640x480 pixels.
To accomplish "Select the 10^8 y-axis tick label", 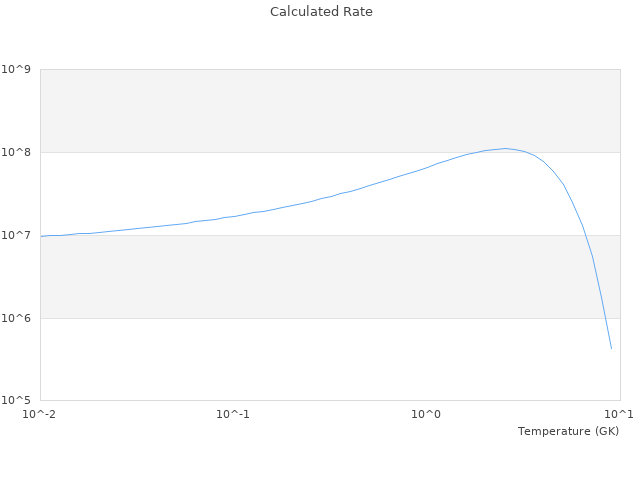I will [x=17, y=153].
